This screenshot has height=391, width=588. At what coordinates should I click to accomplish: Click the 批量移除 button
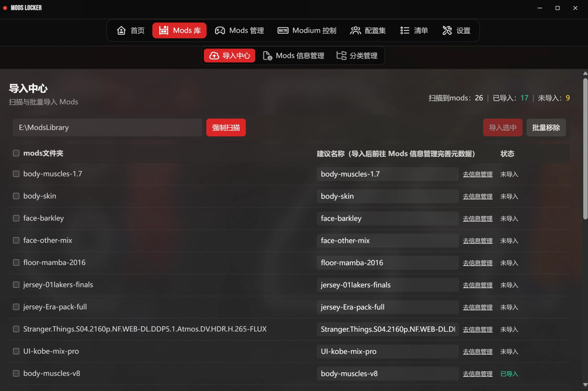(546, 127)
